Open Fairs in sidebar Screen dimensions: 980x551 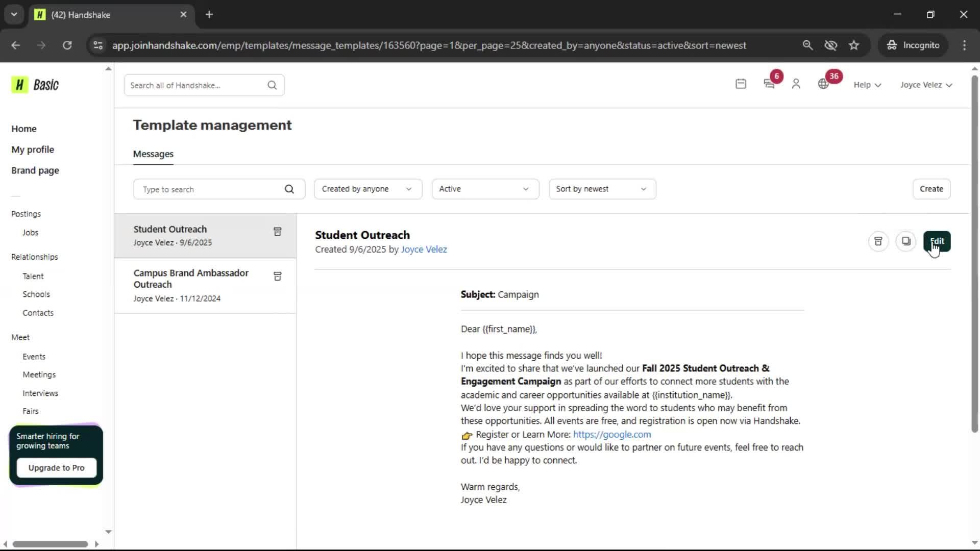tap(31, 411)
